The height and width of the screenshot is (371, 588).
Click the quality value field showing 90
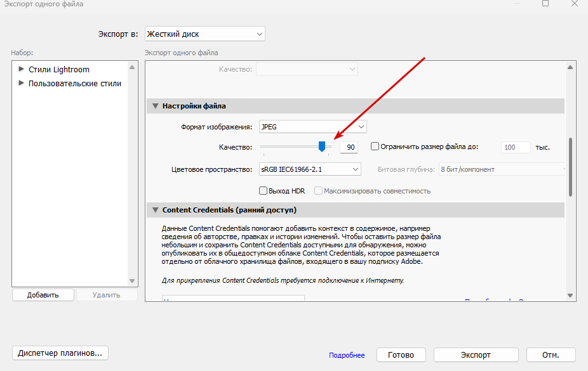coord(349,147)
